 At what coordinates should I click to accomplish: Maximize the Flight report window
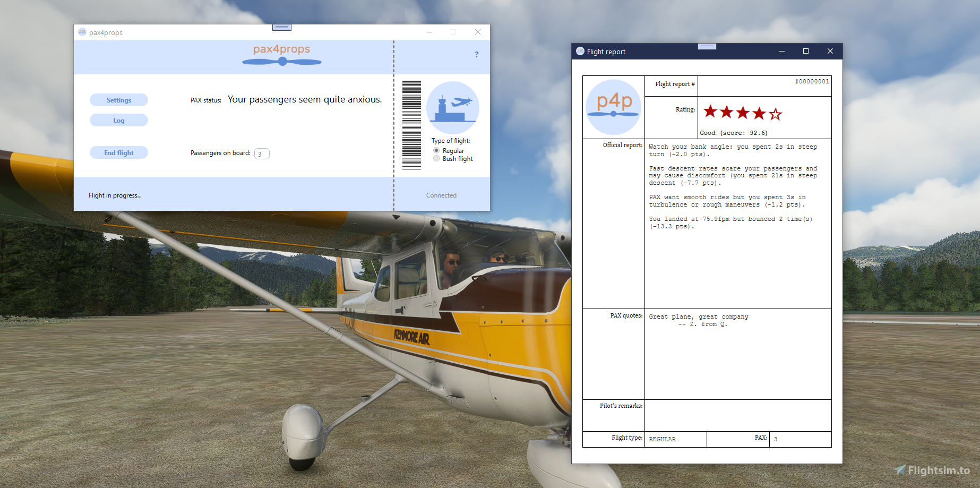click(x=806, y=52)
